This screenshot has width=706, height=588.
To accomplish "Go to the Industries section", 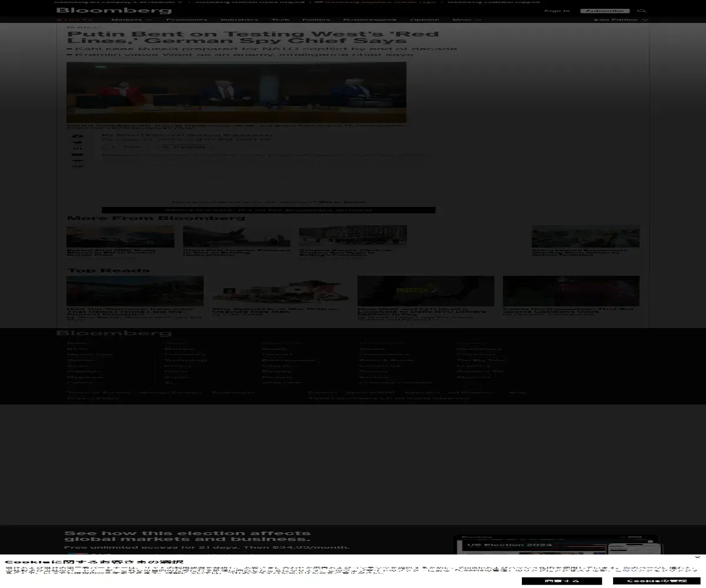I will click(239, 20).
